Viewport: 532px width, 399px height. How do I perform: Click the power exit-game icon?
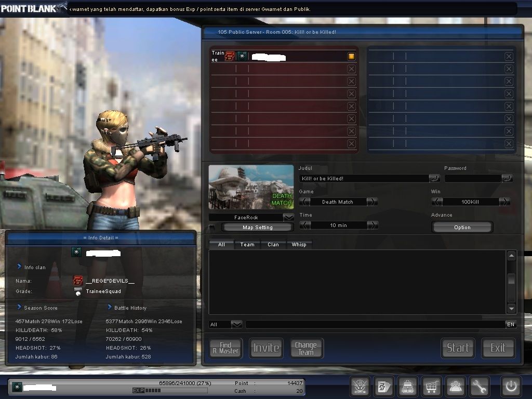pos(511,386)
